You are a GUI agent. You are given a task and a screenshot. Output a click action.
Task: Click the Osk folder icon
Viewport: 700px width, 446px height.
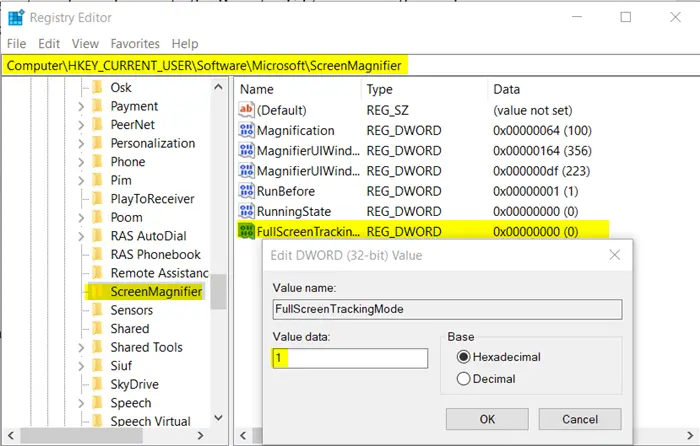(x=97, y=87)
